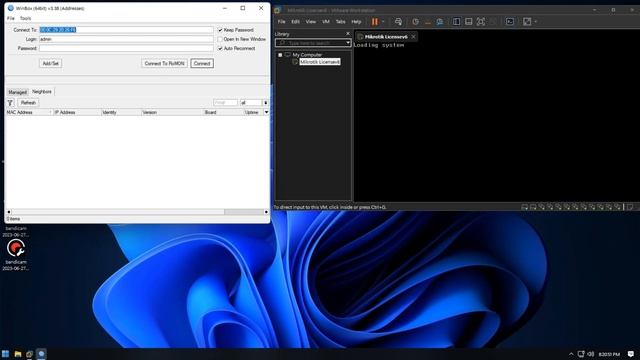Switch to the Managed tab in WinBox

[x=18, y=92]
